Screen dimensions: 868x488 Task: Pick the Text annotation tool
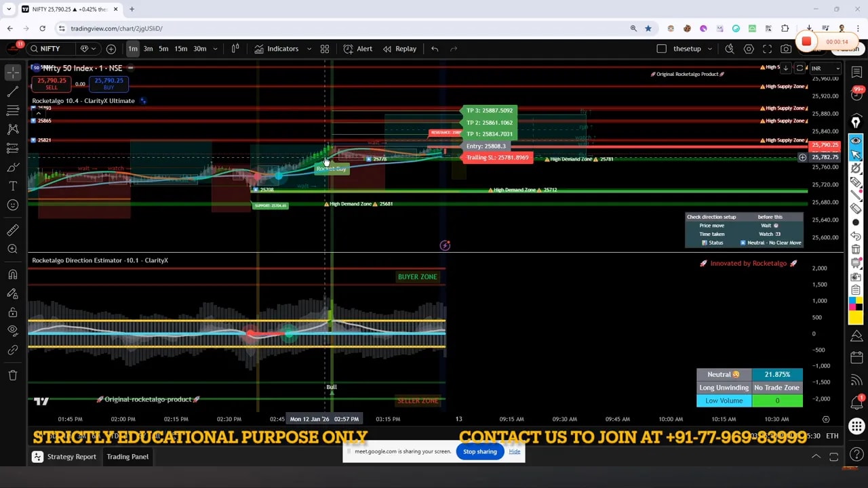pos(12,186)
